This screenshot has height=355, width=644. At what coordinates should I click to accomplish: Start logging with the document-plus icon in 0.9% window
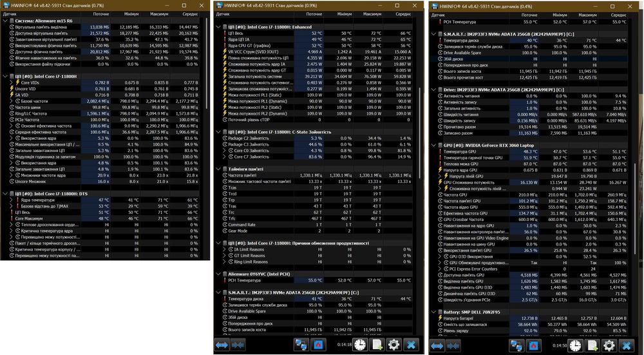point(377,345)
